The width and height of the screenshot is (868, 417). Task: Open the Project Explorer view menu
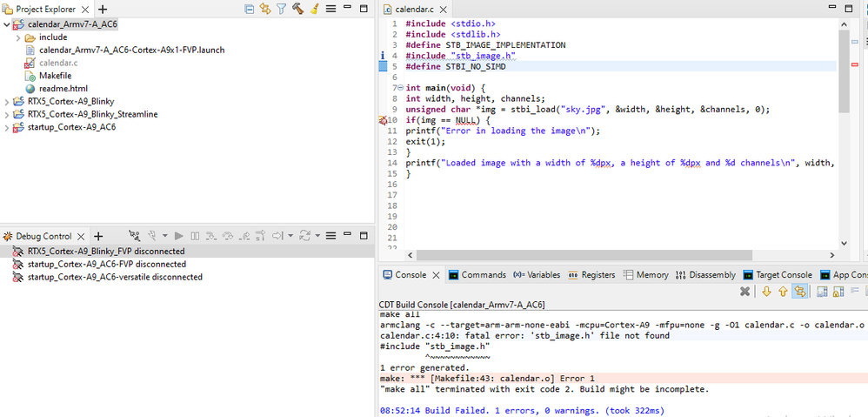tap(331, 9)
